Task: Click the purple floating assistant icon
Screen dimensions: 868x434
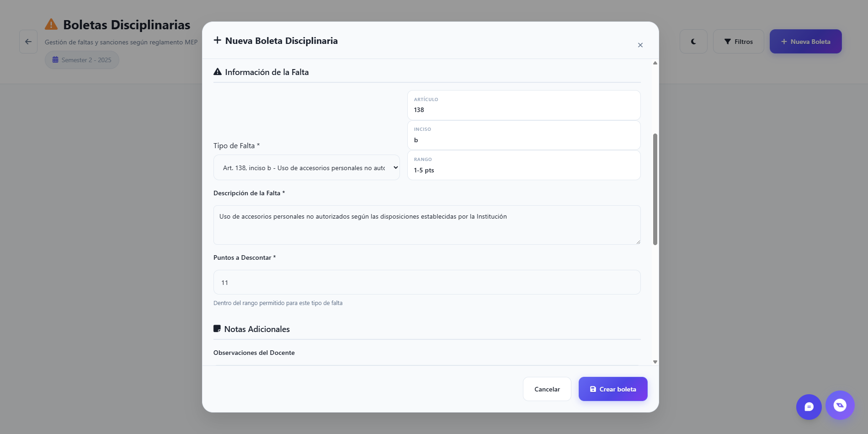Action: 840,405
